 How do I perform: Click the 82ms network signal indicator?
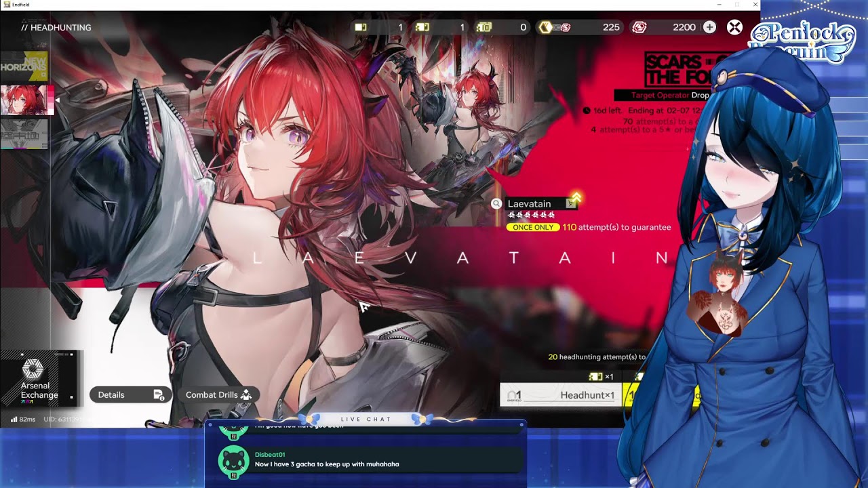click(23, 420)
